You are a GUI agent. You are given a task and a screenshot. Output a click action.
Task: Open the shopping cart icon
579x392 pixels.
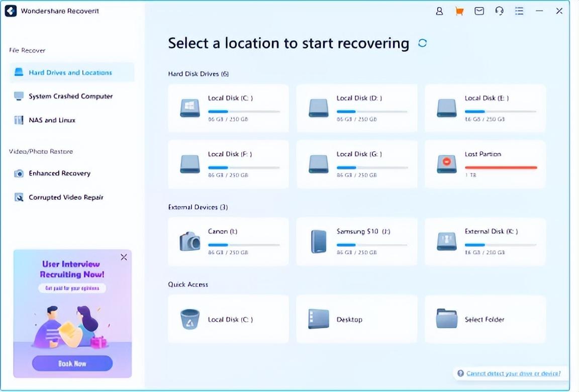pos(459,11)
